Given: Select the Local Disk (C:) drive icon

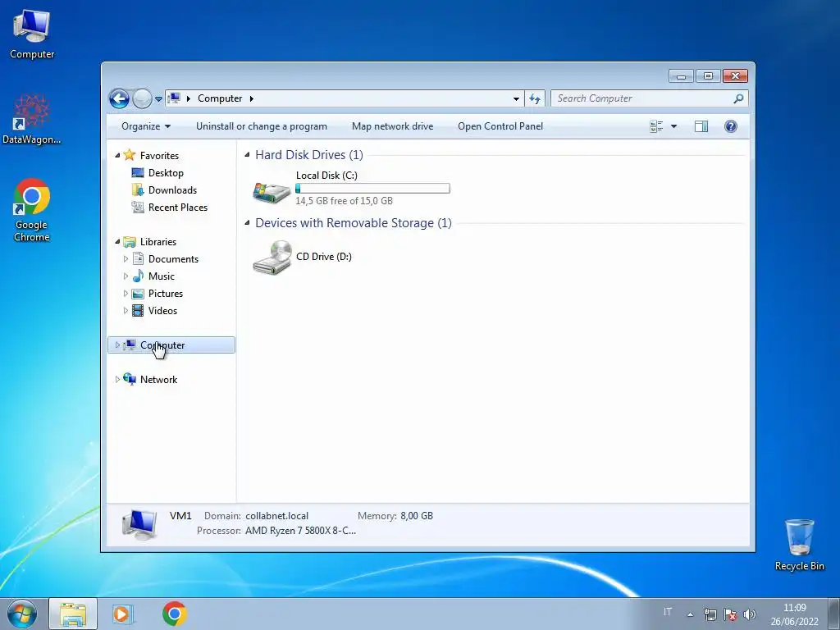Looking at the screenshot, I should click(272, 191).
